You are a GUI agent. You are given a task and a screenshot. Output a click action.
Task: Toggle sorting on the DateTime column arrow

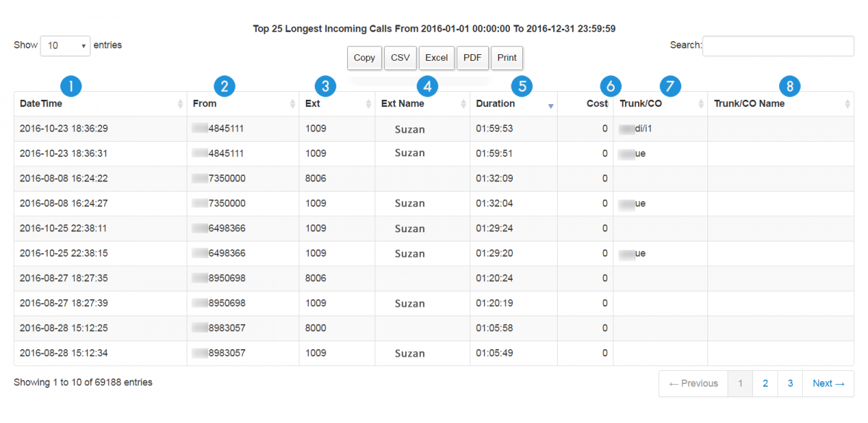pyautogui.click(x=180, y=103)
